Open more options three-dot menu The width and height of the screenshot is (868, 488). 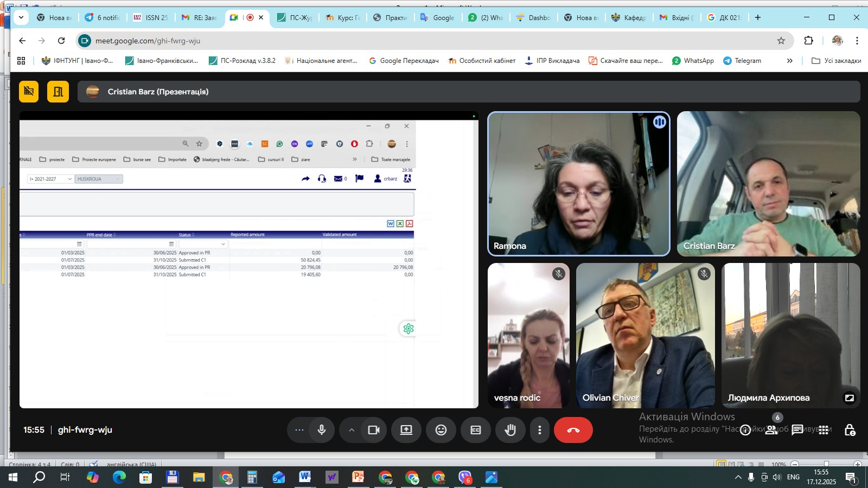[539, 430]
